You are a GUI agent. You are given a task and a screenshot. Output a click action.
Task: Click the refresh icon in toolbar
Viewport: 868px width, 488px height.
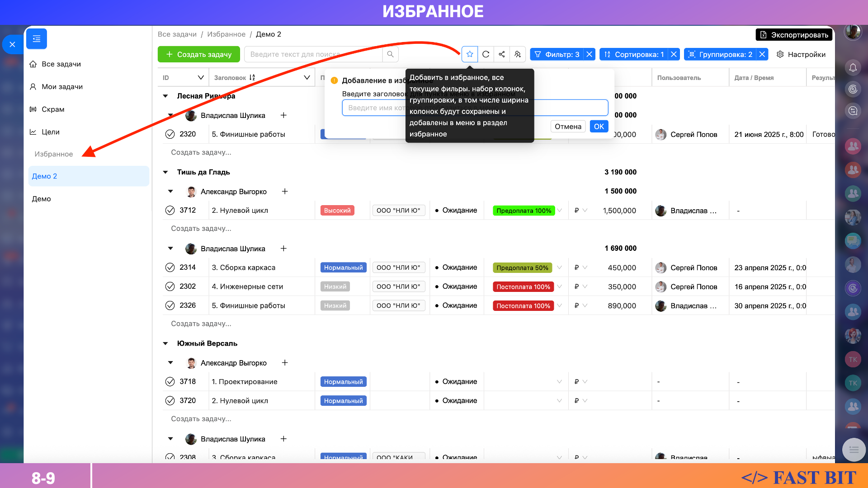[486, 54]
